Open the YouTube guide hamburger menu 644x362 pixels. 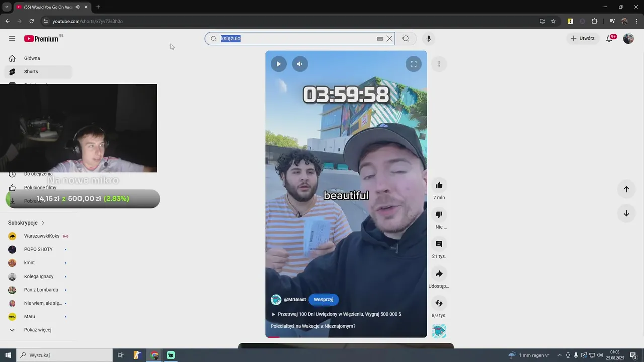coord(12,38)
